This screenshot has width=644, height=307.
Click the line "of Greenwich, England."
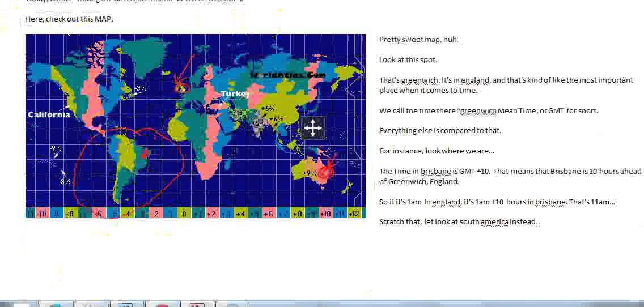(419, 181)
